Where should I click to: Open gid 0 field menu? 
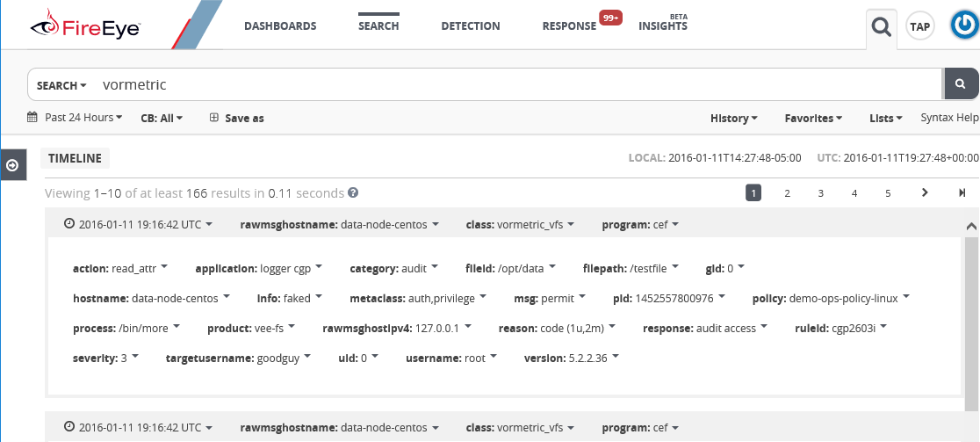coord(725,268)
